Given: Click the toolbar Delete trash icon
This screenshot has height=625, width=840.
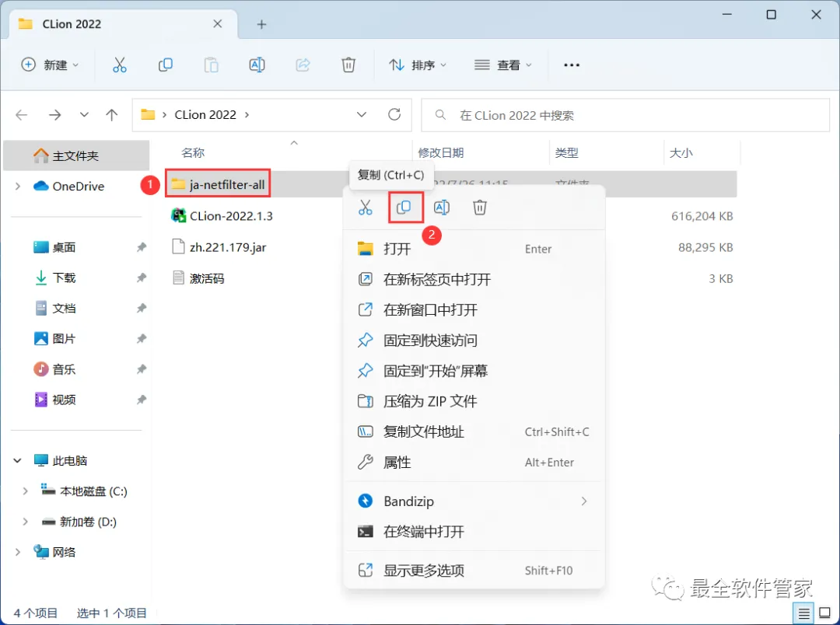Looking at the screenshot, I should coord(348,65).
